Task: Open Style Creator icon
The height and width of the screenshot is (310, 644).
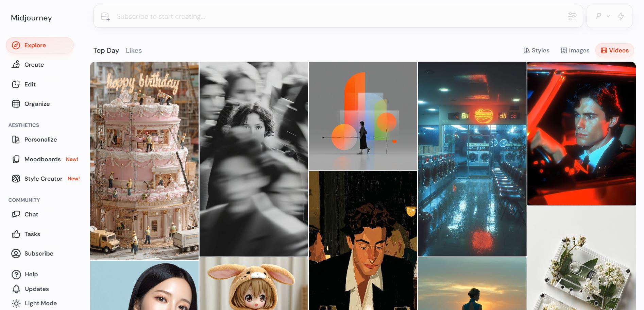Action: tap(16, 179)
